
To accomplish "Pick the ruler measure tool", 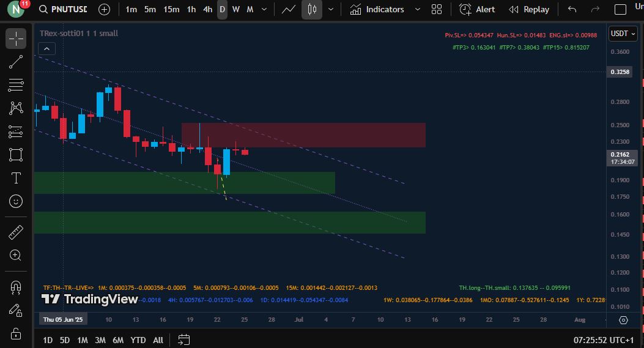I will 16,232.
